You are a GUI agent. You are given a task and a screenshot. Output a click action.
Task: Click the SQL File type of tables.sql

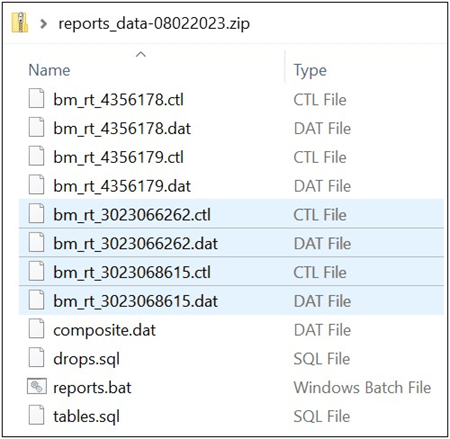322,417
